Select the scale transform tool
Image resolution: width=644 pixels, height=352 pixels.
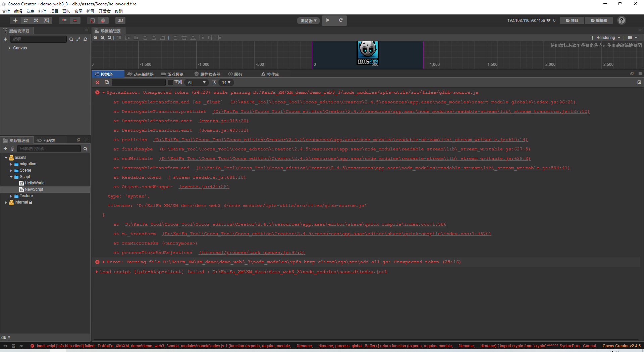pyautogui.click(x=36, y=20)
